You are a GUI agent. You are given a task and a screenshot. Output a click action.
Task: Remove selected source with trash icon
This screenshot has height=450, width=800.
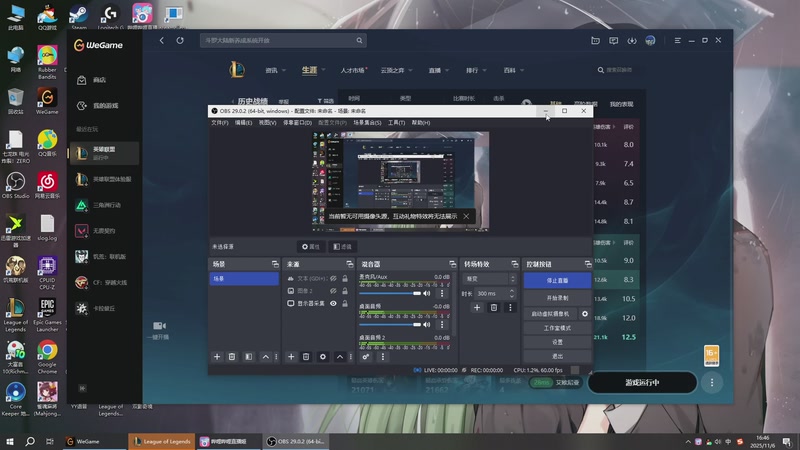[x=306, y=357]
